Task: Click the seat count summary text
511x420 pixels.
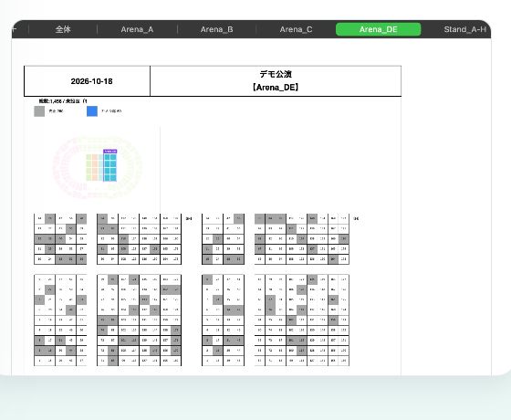Action: point(63,101)
